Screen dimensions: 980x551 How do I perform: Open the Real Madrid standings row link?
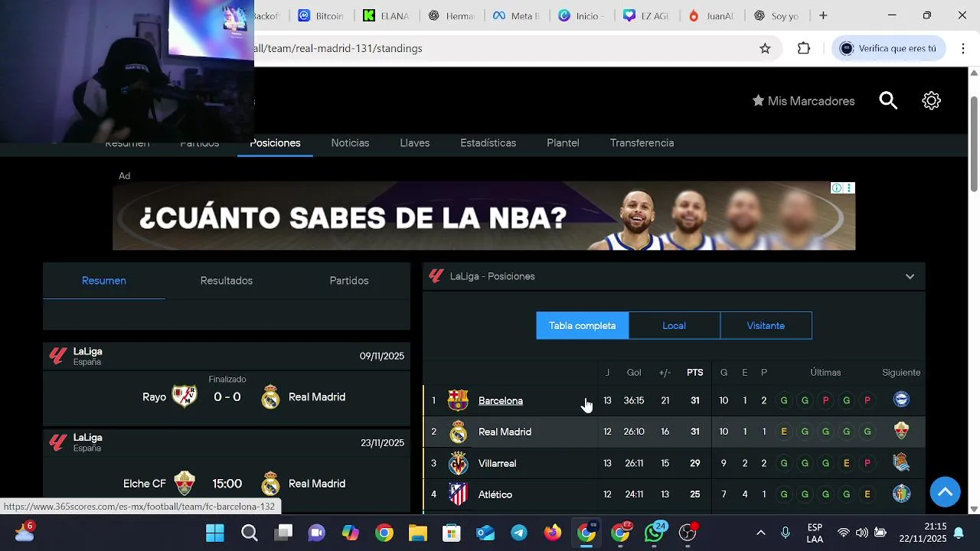[505, 432]
